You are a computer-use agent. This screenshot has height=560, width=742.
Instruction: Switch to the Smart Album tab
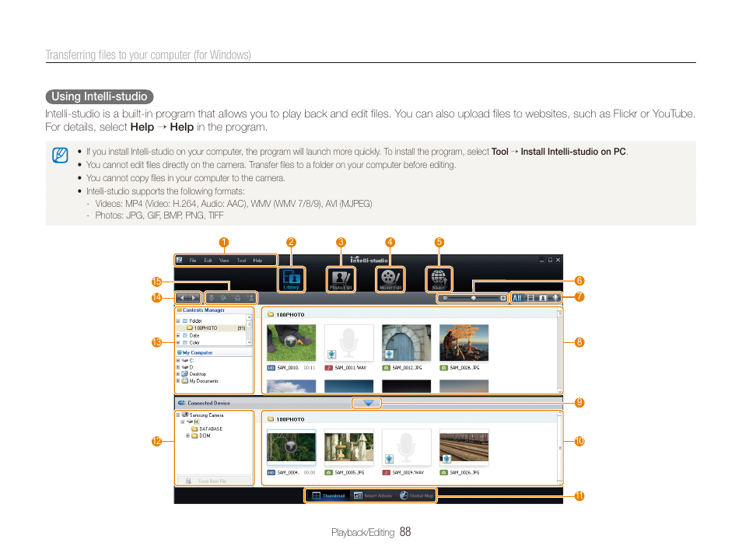click(x=373, y=495)
